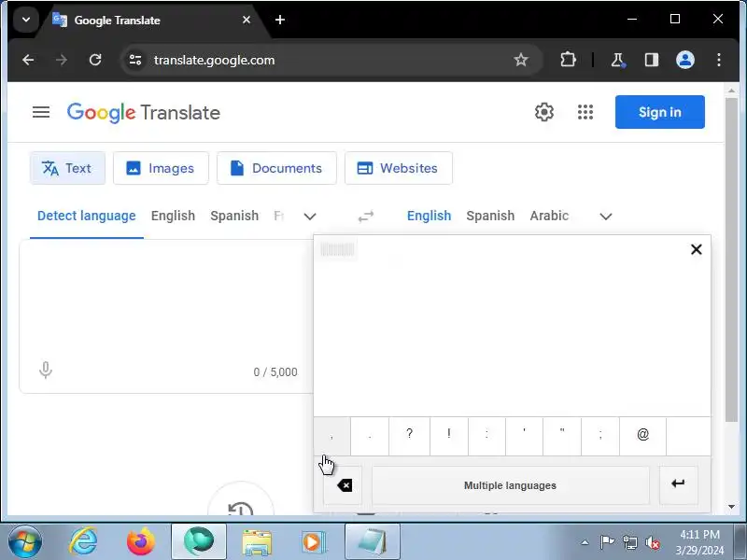Screen dimensions: 747x560
Task: Open Action Center flag tray icon
Action: [607, 542]
